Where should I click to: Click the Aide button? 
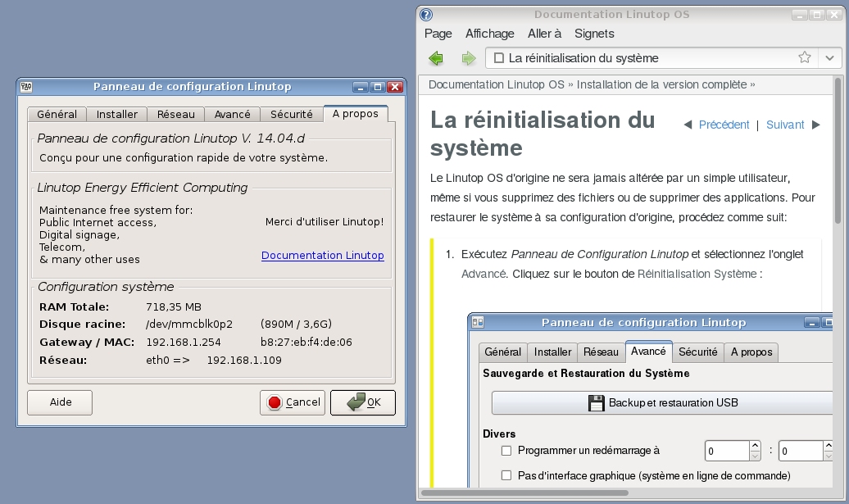[60, 402]
